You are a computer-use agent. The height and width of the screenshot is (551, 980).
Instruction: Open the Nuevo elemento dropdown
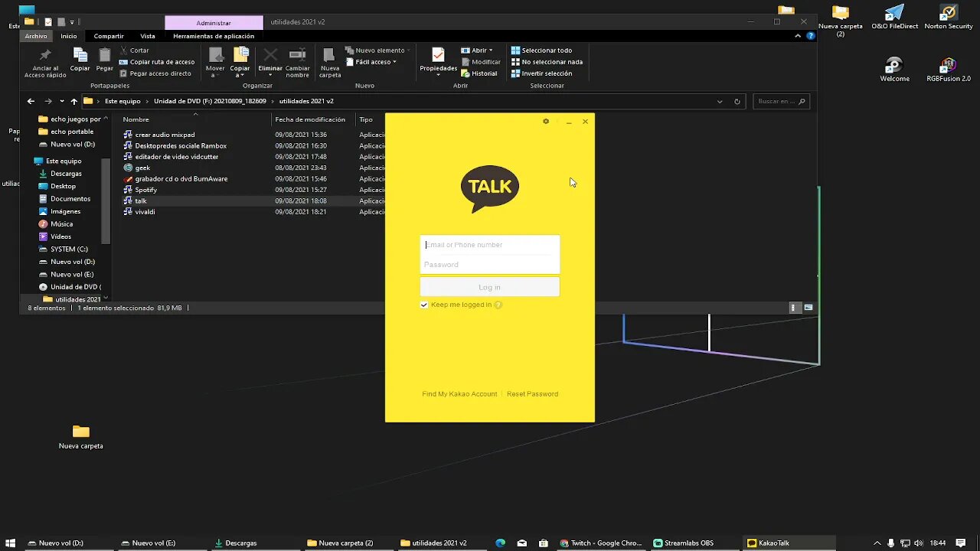pos(378,51)
